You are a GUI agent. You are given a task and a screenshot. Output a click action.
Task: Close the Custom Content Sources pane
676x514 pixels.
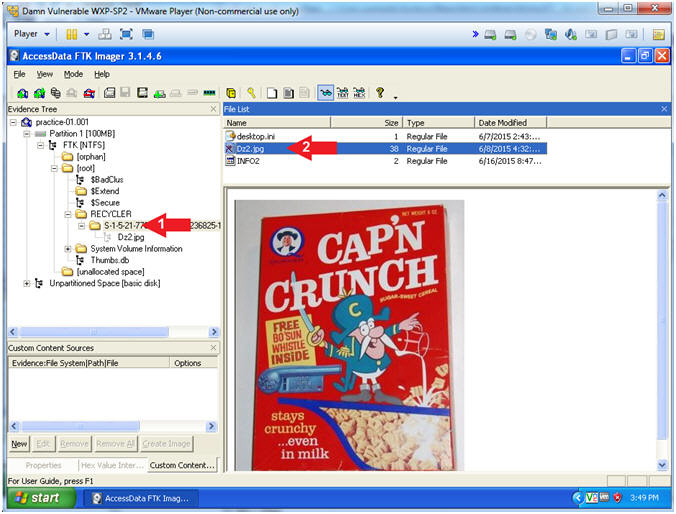pyautogui.click(x=213, y=348)
